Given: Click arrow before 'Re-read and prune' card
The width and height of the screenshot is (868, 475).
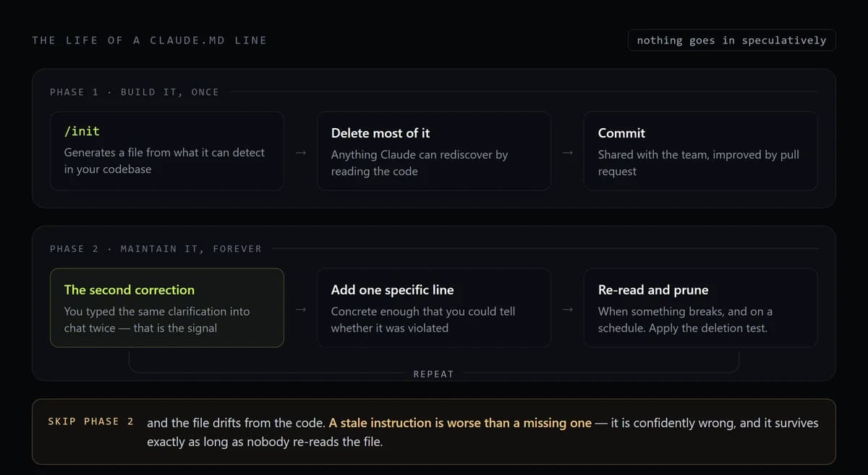Looking at the screenshot, I should click(568, 309).
